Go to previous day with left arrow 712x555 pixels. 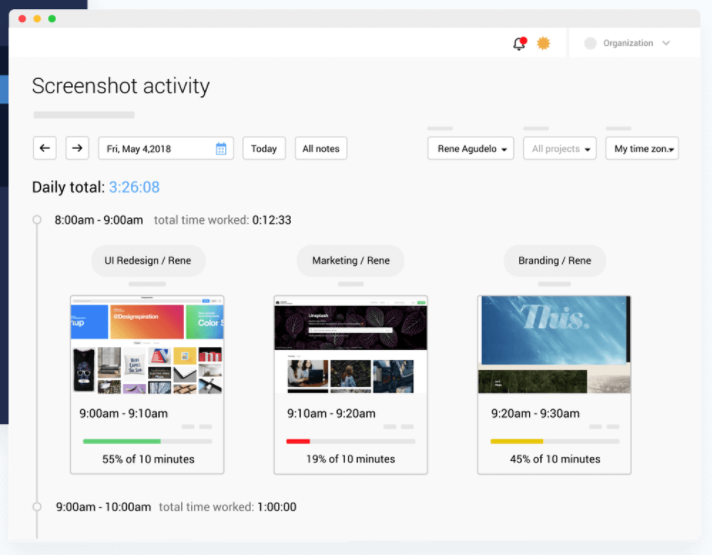(x=44, y=148)
